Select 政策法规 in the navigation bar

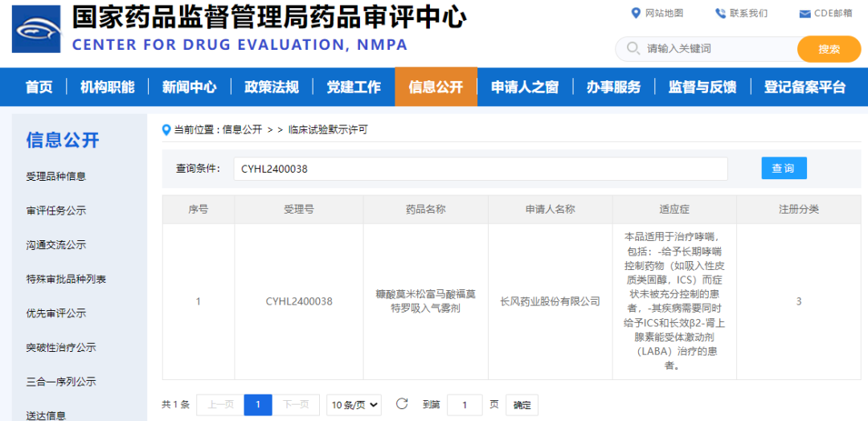click(272, 87)
